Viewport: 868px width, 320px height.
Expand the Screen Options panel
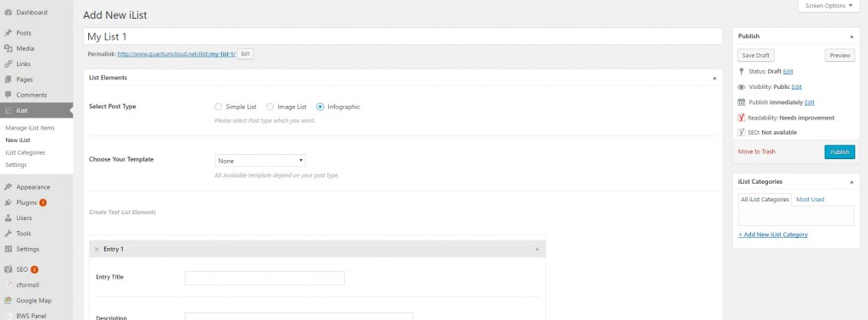pos(829,6)
